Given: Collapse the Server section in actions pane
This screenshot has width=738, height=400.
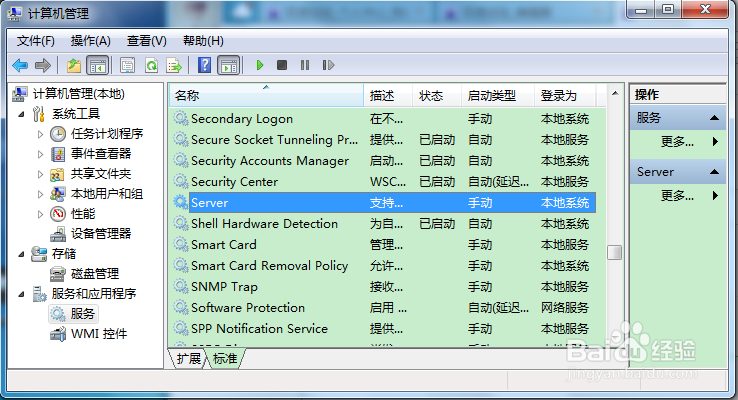Looking at the screenshot, I should (x=714, y=172).
